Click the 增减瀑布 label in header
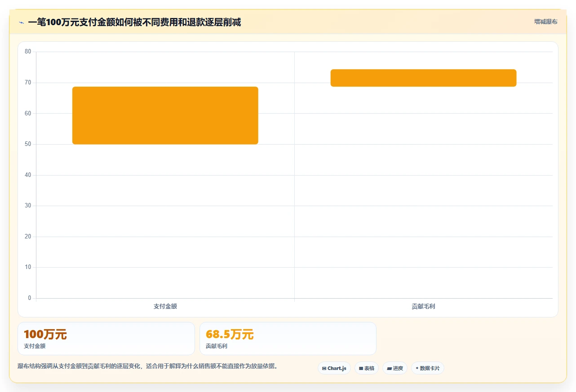The height and width of the screenshot is (392, 576). (545, 22)
